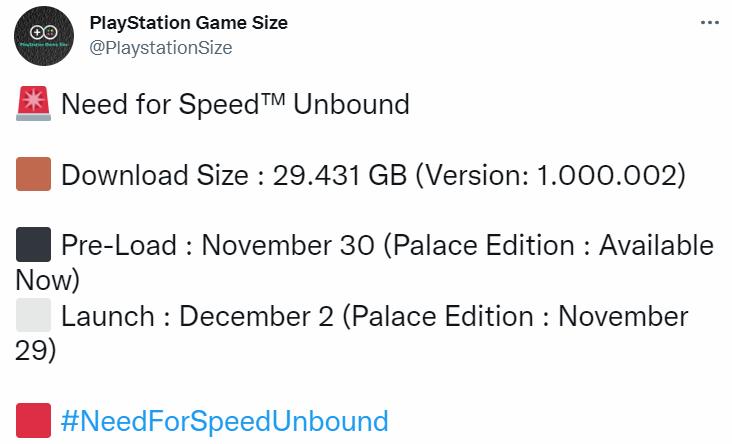Click the brown square emoji beside Download Size
732x444 pixels.
click(x=33, y=175)
